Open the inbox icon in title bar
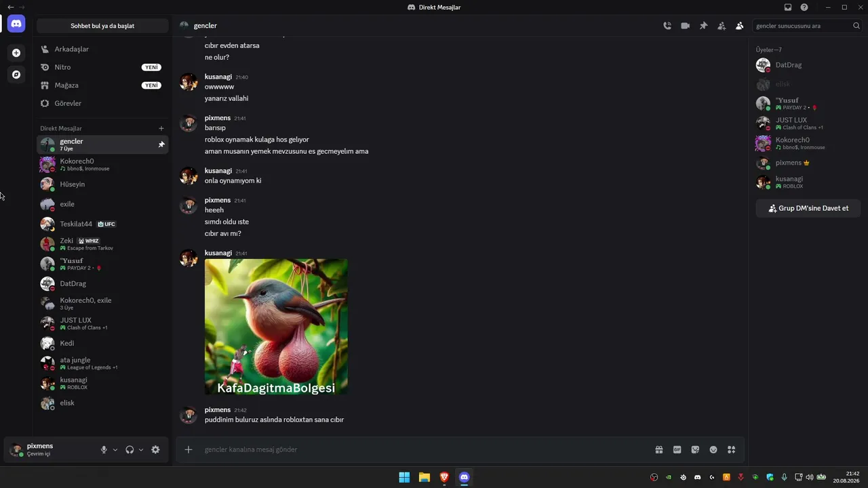 pos(788,7)
